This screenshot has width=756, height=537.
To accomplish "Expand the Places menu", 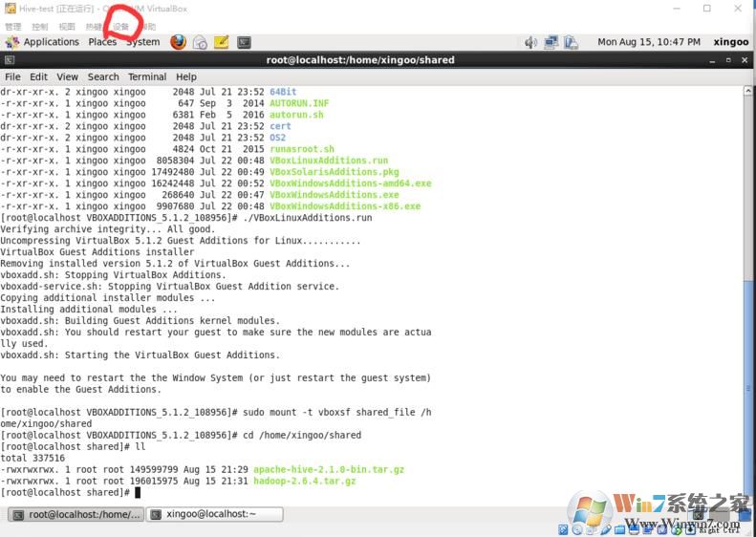I will [x=102, y=42].
